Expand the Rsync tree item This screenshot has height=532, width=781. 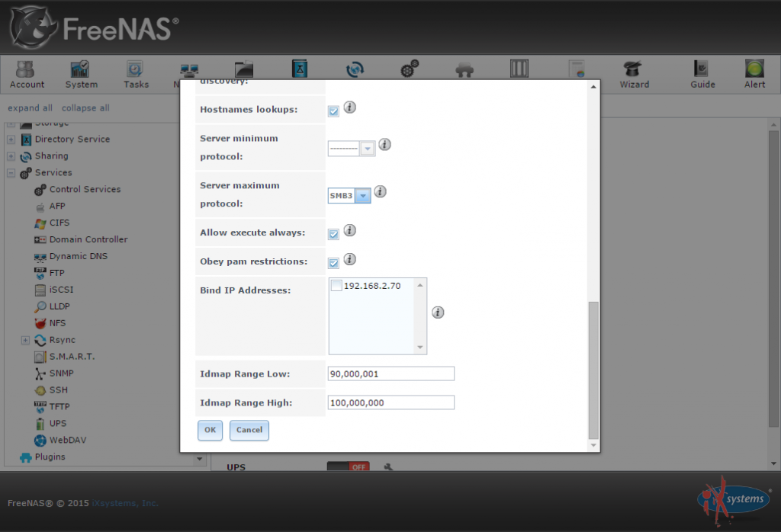tap(24, 339)
